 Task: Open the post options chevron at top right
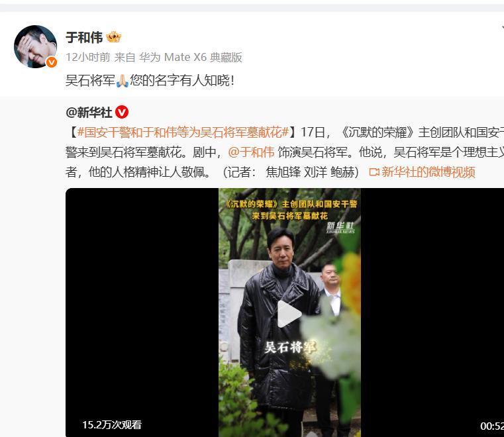501,27
